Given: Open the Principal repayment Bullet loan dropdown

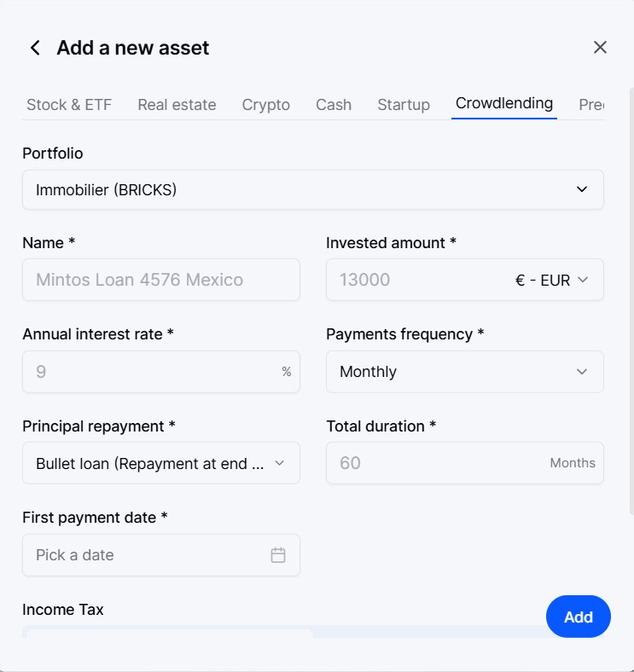Looking at the screenshot, I should 161,463.
